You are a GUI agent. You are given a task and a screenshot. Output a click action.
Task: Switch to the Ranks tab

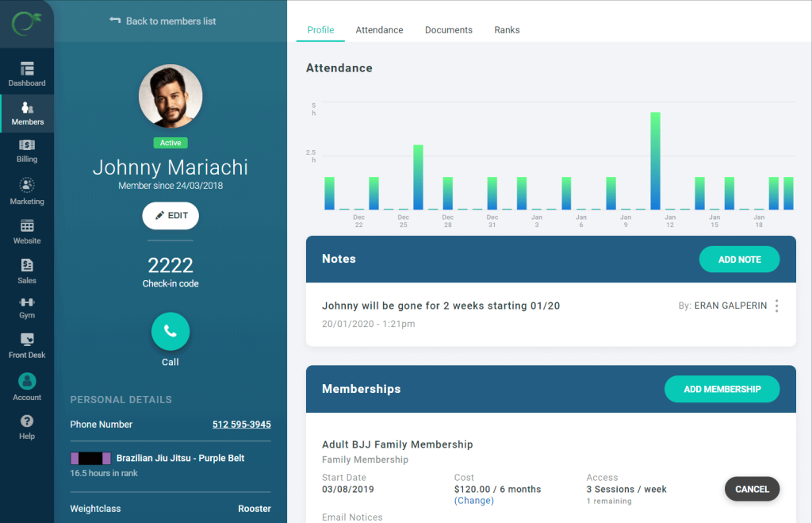pos(507,30)
